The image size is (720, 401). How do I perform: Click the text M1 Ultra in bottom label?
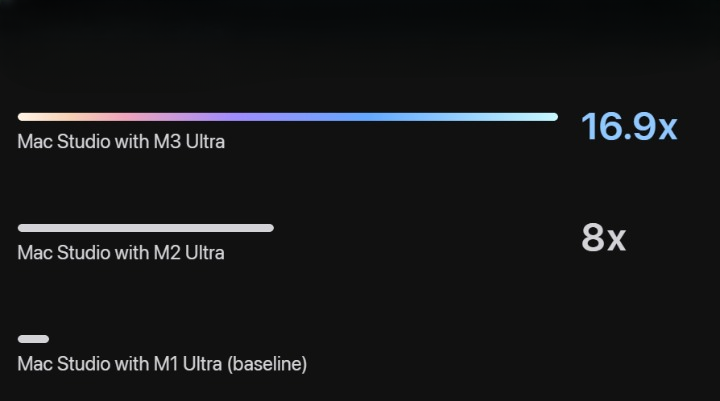(188, 364)
